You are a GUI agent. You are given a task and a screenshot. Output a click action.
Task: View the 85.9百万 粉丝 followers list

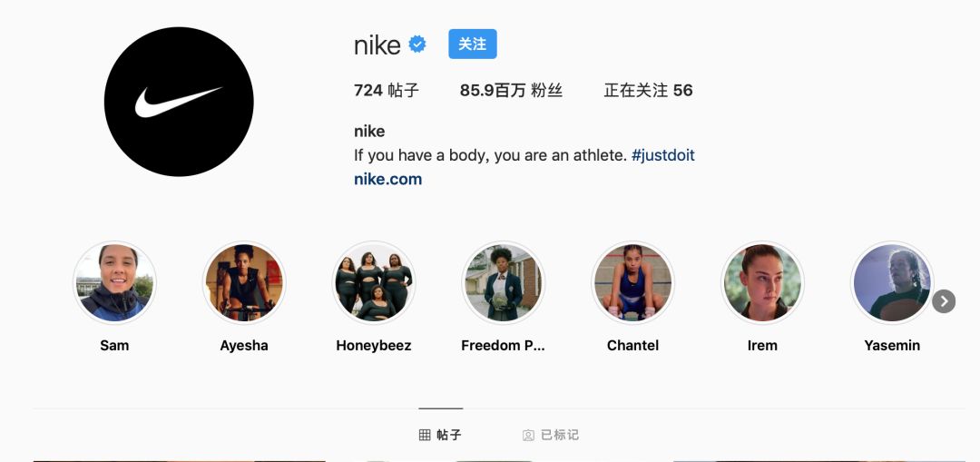(511, 91)
